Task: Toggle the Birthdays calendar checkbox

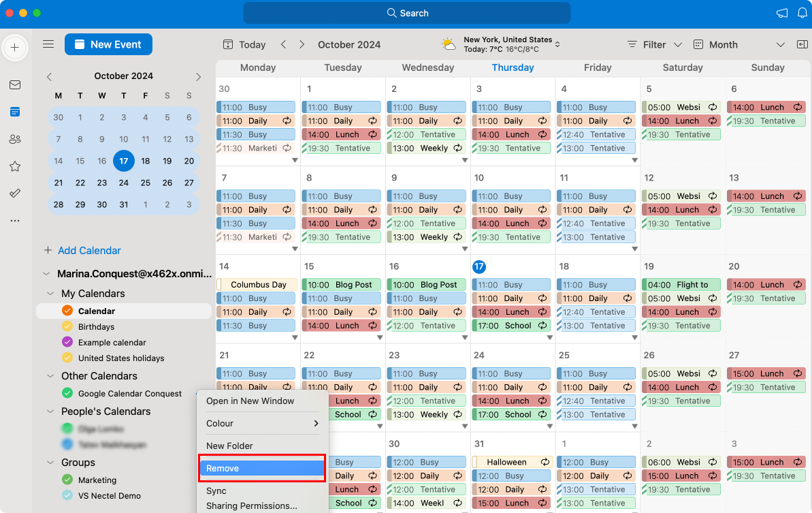Action: (67, 326)
